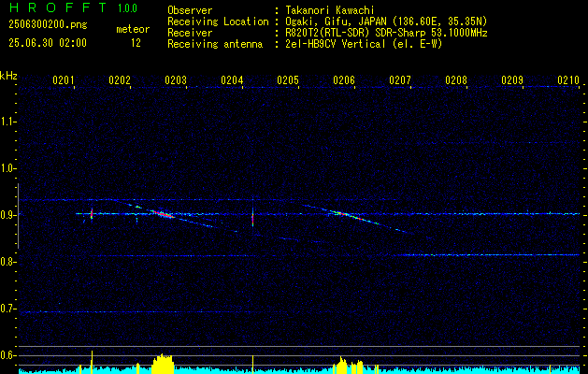Click the filename 2506300200.png
588x374 pixels.
pos(48,25)
